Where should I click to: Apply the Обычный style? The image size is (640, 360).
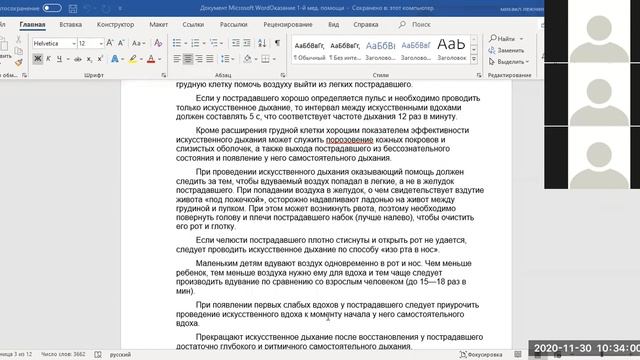click(309, 50)
